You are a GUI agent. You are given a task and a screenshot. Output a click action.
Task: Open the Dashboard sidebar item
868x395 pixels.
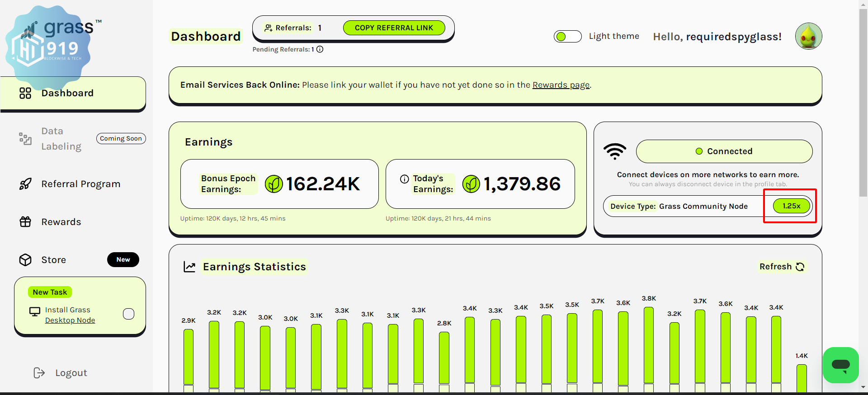point(73,93)
